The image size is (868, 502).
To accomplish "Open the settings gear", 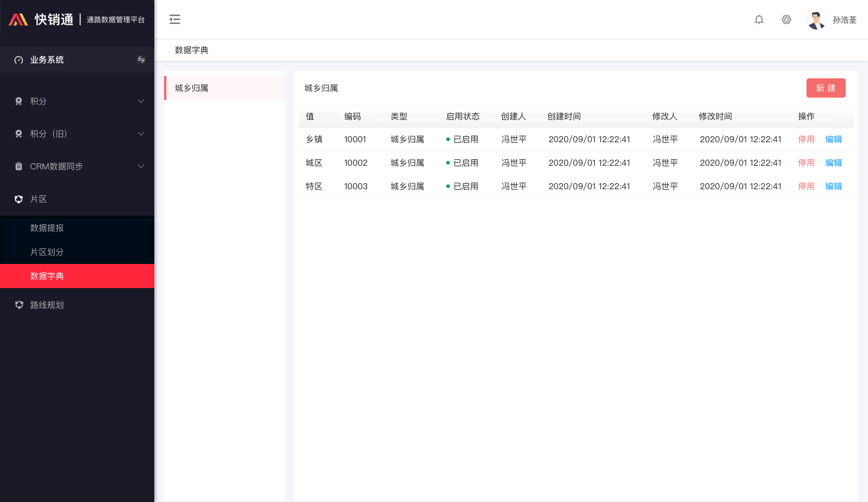I will click(786, 19).
